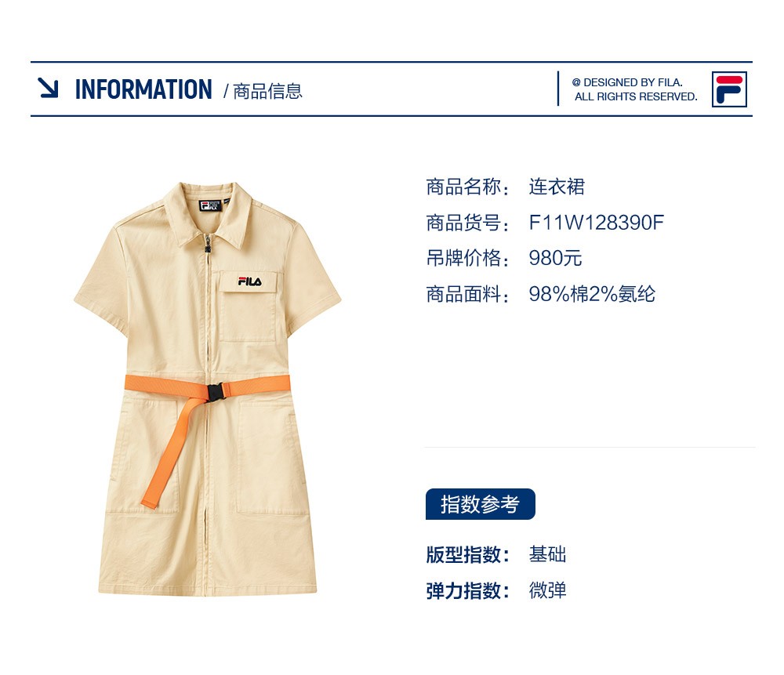This screenshot has width=784, height=675.
Task: Click the elasticity value 微弹
Action: [547, 590]
